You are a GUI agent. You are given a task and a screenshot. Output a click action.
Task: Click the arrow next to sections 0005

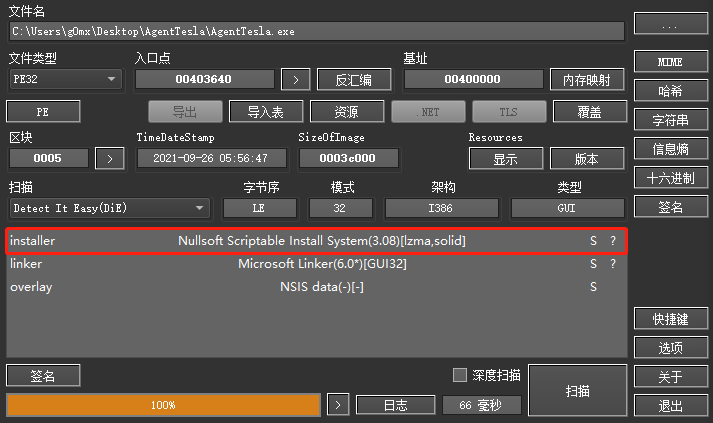[110, 158]
